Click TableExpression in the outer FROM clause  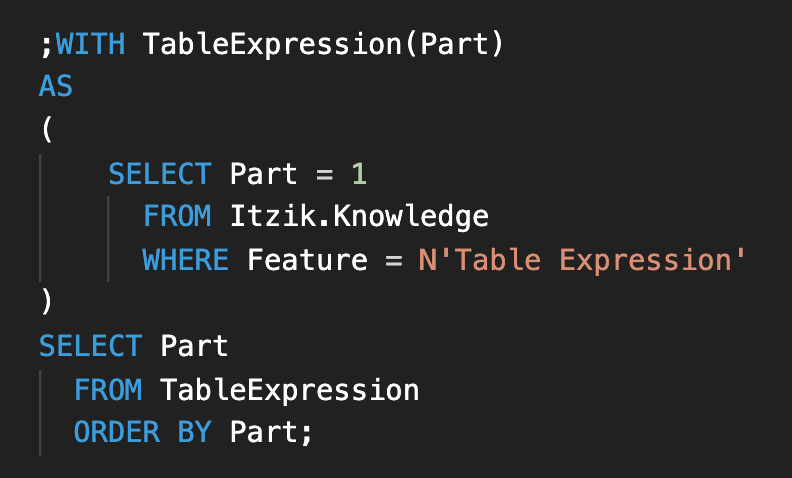pyautogui.click(x=289, y=391)
